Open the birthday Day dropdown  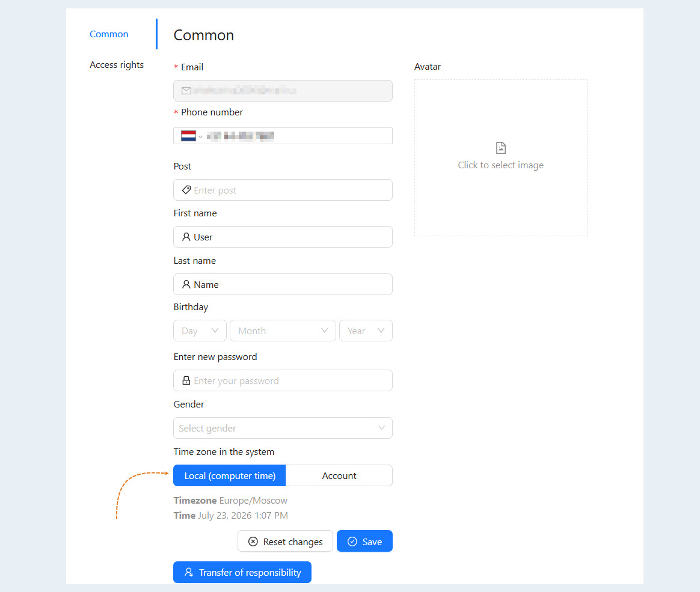(x=200, y=331)
